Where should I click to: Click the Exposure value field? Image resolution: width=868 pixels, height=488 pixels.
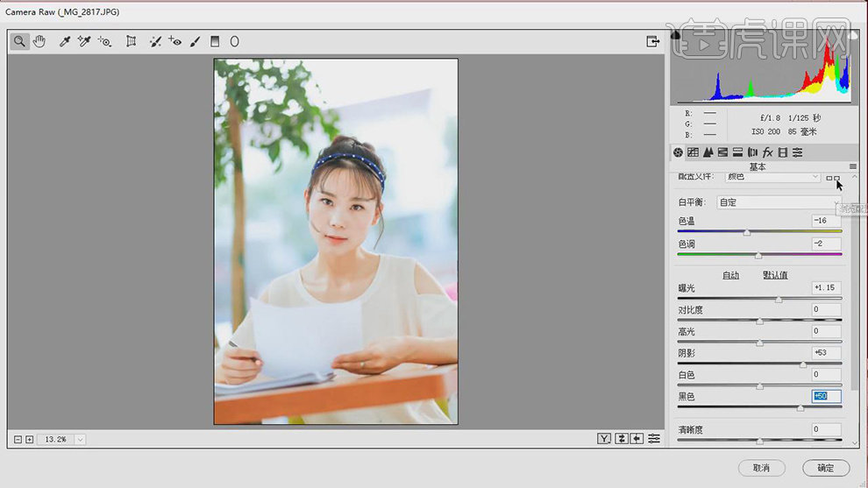click(827, 287)
